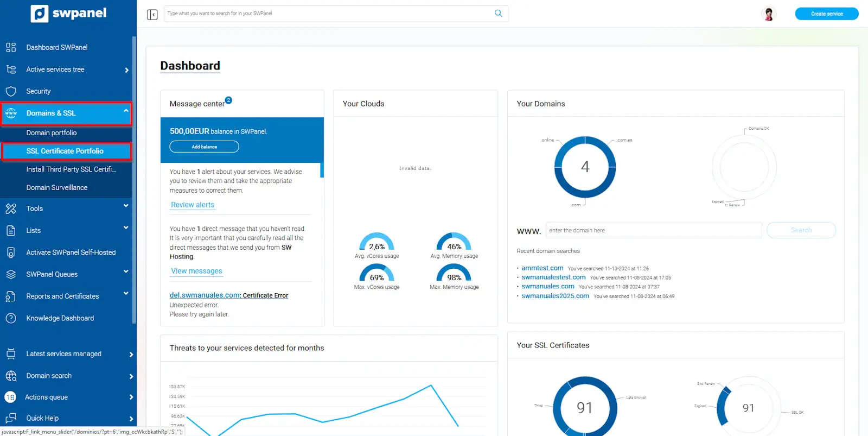Click the search magnifier icon
The height and width of the screenshot is (436, 868).
coord(498,14)
